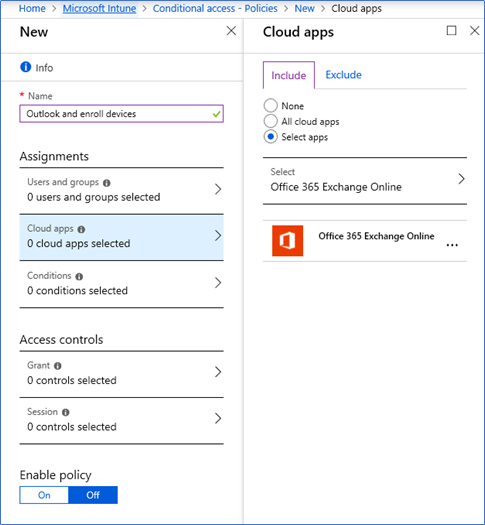This screenshot has width=485, height=525.
Task: Maximize the Cloud apps blade
Action: point(452,31)
